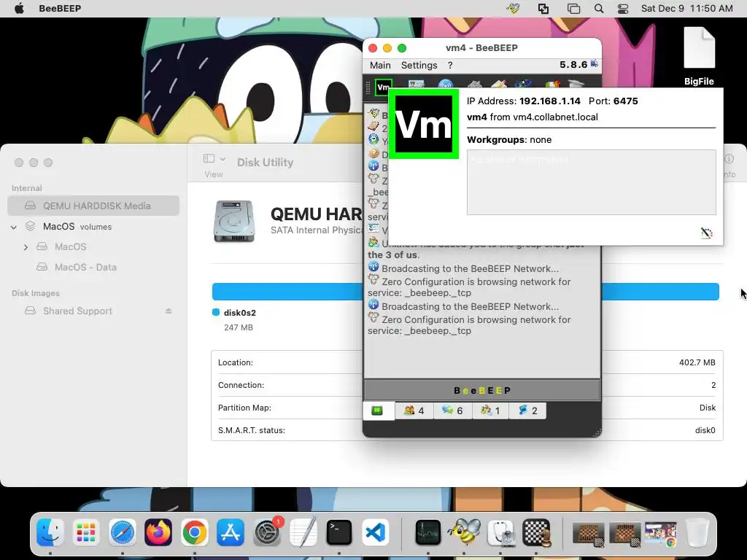The height and width of the screenshot is (560, 747).
Task: Open Firefox from the Dock
Action: tap(158, 532)
